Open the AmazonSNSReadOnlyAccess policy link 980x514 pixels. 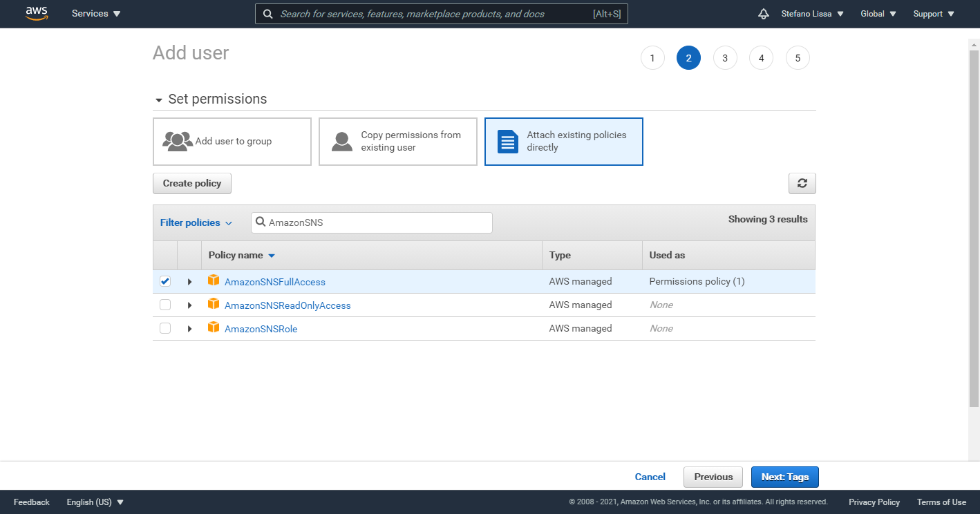point(288,305)
